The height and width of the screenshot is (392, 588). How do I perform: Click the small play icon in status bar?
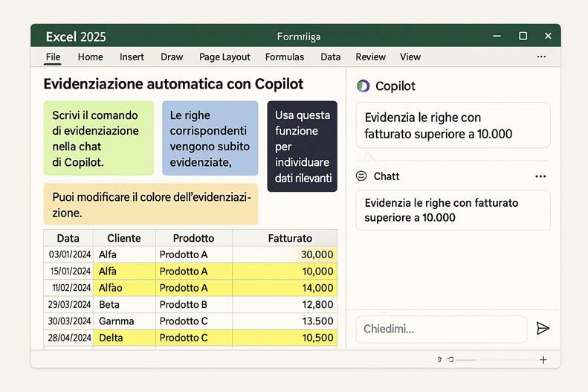tap(440, 359)
